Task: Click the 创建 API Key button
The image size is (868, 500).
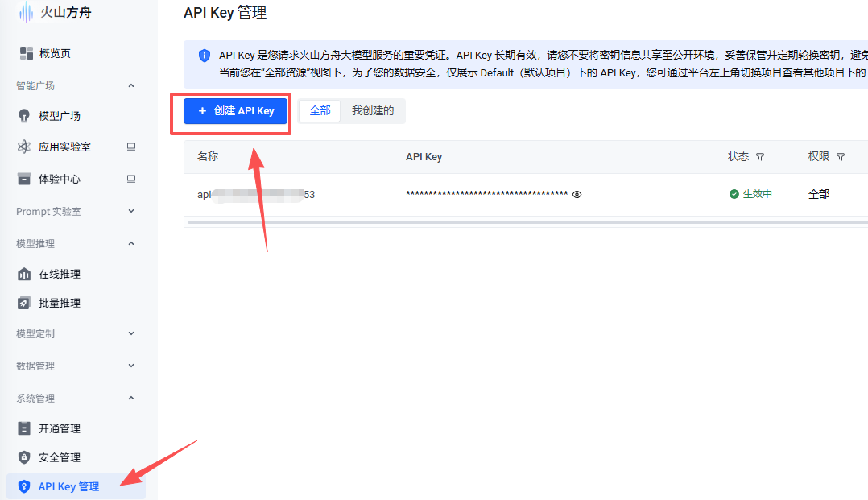Action: (x=235, y=111)
